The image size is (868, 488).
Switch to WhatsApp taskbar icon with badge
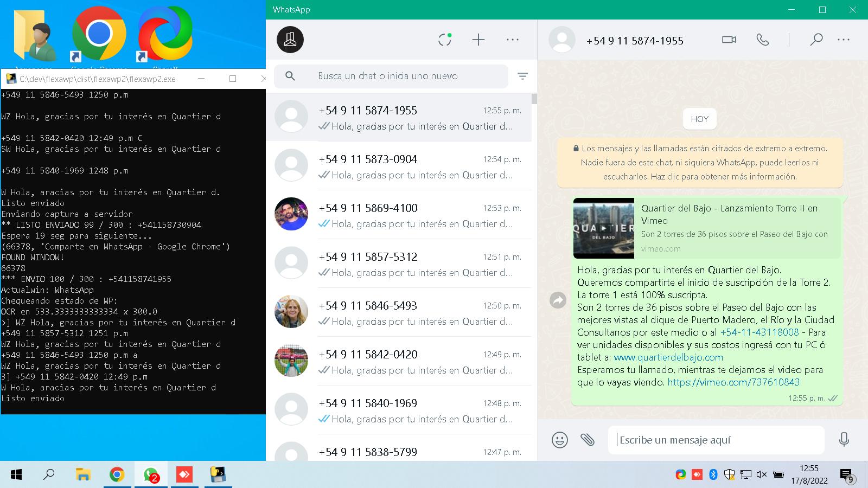pos(151,475)
